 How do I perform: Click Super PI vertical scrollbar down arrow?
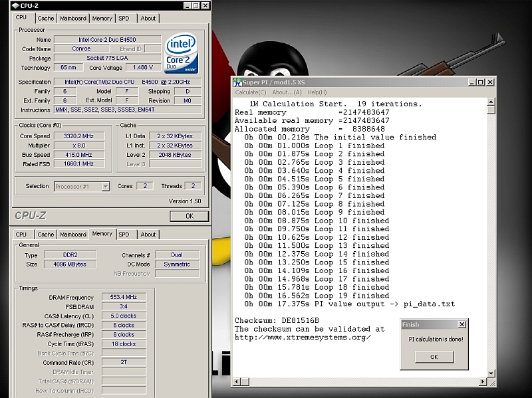coord(491,373)
